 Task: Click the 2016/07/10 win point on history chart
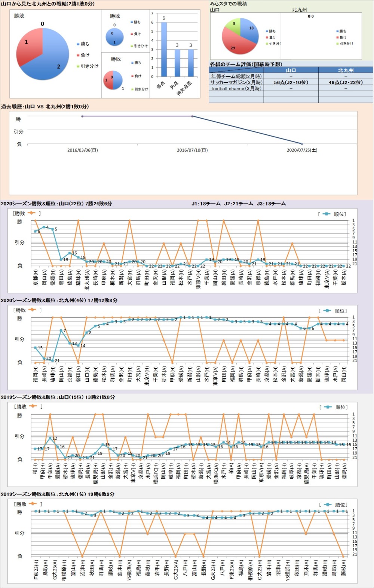pos(192,116)
